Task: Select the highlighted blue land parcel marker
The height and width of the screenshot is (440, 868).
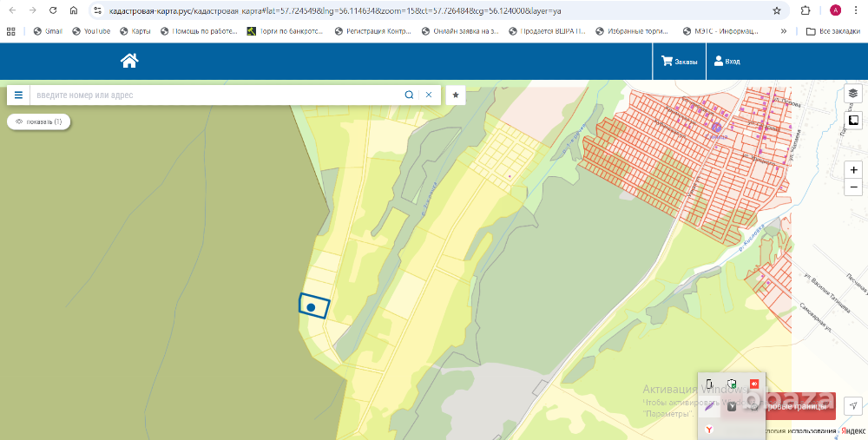Action: tap(312, 307)
